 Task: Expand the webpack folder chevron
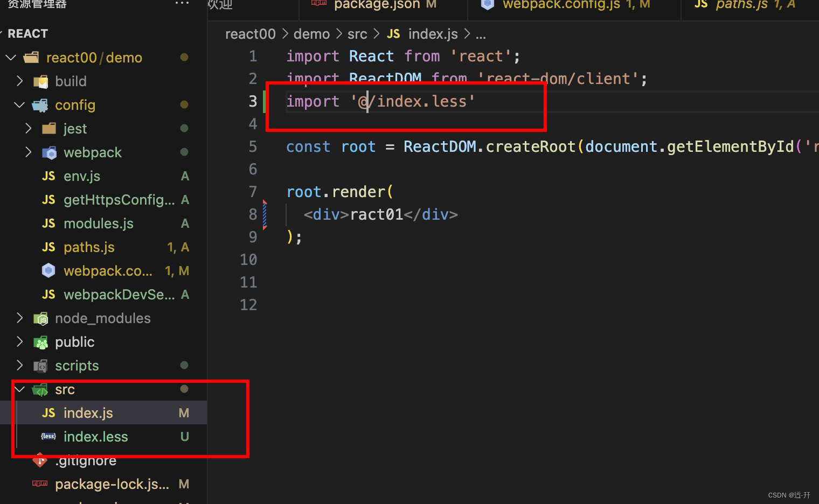pos(29,152)
